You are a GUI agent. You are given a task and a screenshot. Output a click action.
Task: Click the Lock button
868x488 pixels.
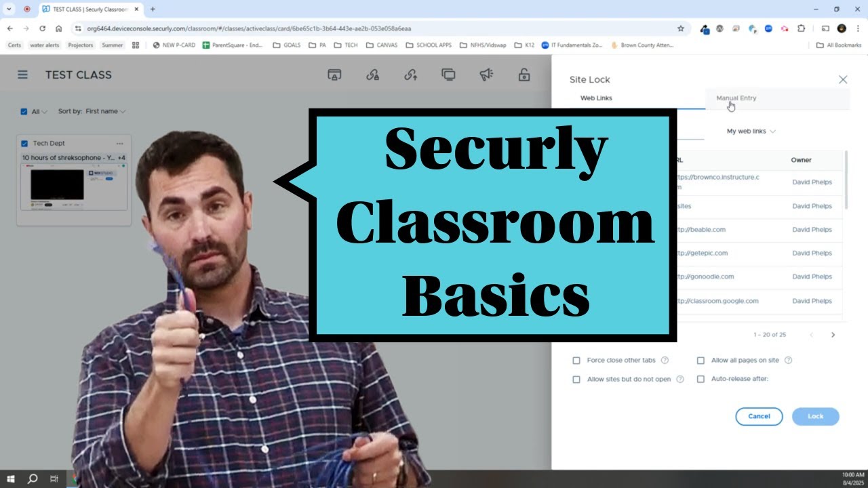pos(815,416)
